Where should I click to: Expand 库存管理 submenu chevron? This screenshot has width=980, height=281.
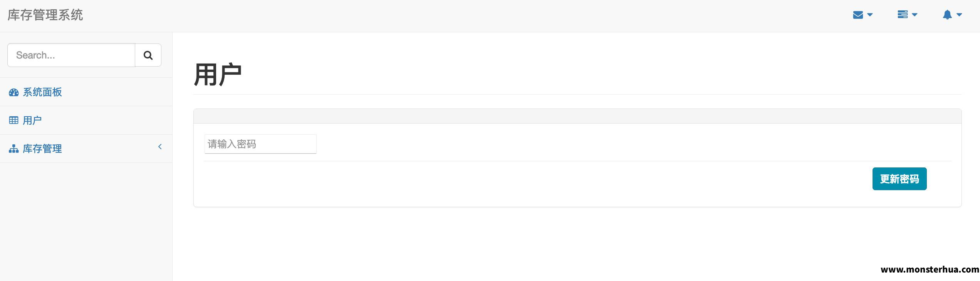coord(160,147)
